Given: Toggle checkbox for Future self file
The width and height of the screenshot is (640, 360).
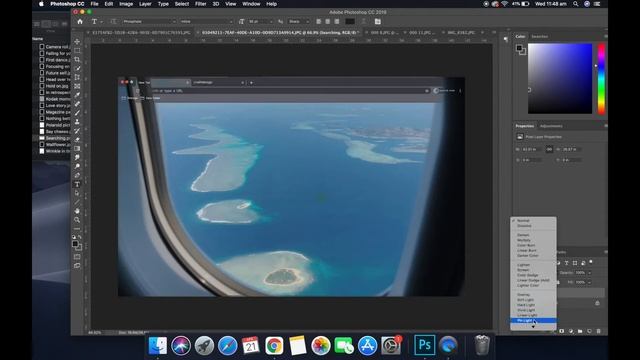Looking at the screenshot, I should tap(42, 73).
